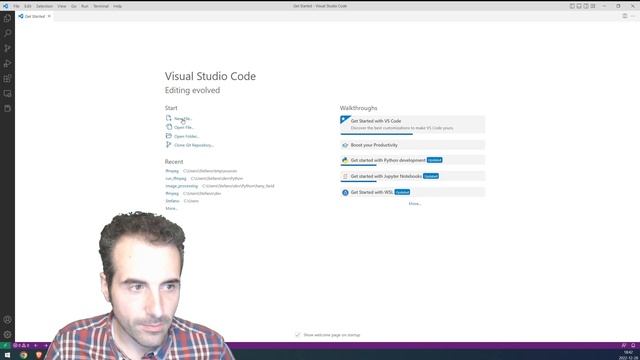Click the VS Code logo in the title bar
The height and width of the screenshot is (360, 640).
[x=5, y=6]
